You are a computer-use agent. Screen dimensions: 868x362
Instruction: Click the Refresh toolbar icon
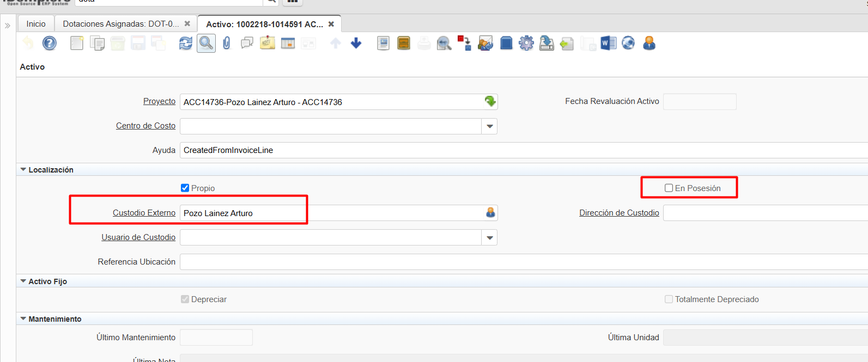click(186, 43)
